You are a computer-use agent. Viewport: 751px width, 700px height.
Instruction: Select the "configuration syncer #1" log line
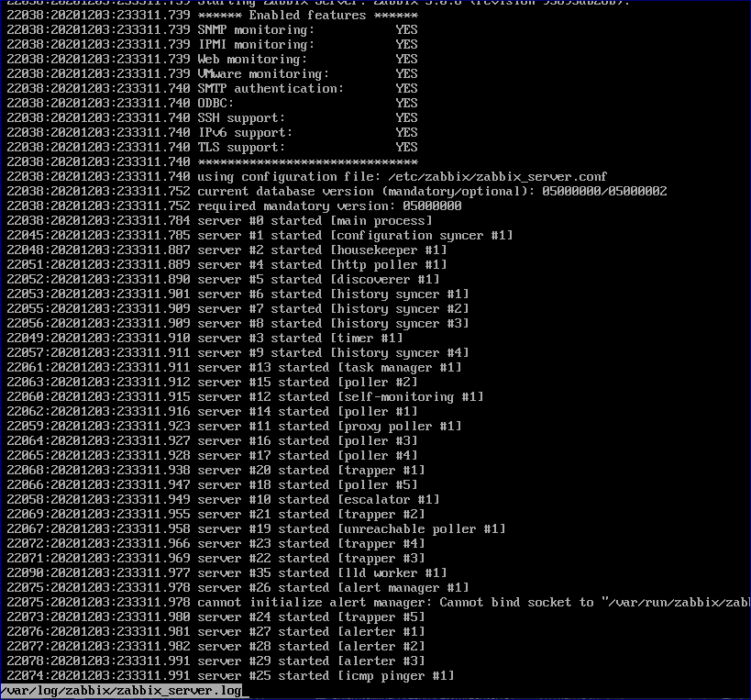click(x=260, y=235)
